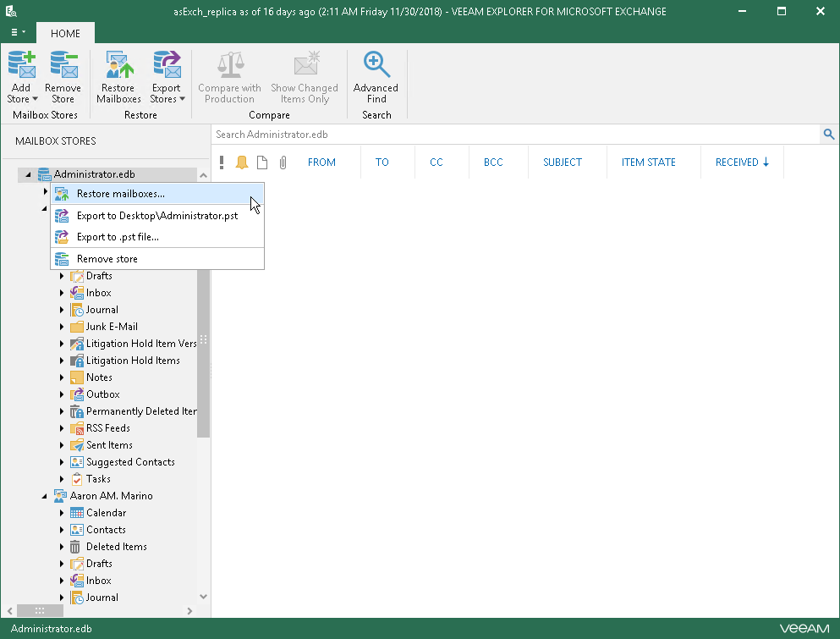
Task: Expand the Sent Items folder node
Action: [x=62, y=445]
